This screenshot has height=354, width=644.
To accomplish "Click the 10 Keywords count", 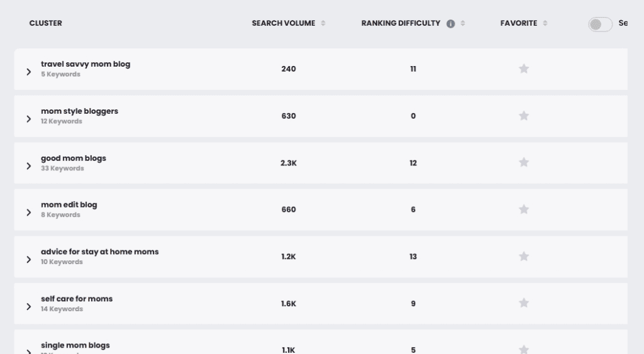I will tap(62, 262).
